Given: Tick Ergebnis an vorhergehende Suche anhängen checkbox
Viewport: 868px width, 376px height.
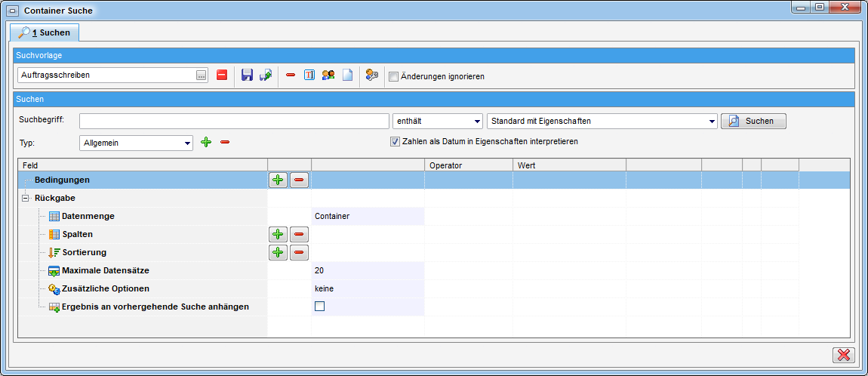Looking at the screenshot, I should pyautogui.click(x=320, y=307).
